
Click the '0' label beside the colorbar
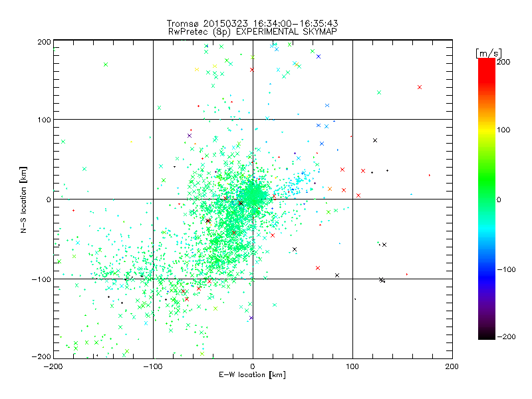tap(499, 199)
